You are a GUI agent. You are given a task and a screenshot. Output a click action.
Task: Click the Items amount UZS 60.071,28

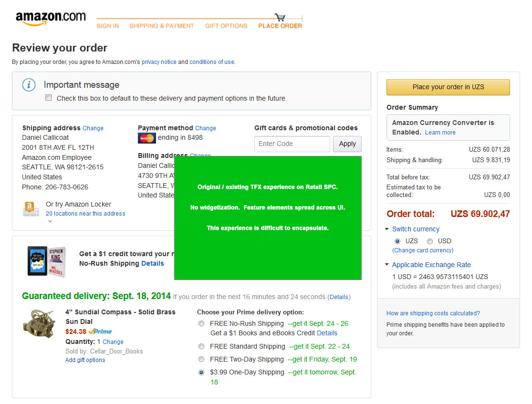point(489,150)
